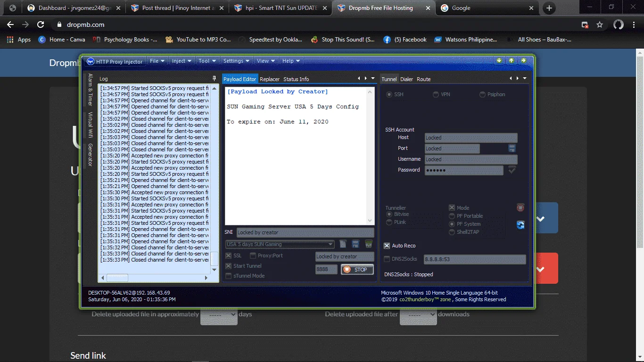
Task: Open the Apps bookmarks shortcut
Action: point(19,40)
